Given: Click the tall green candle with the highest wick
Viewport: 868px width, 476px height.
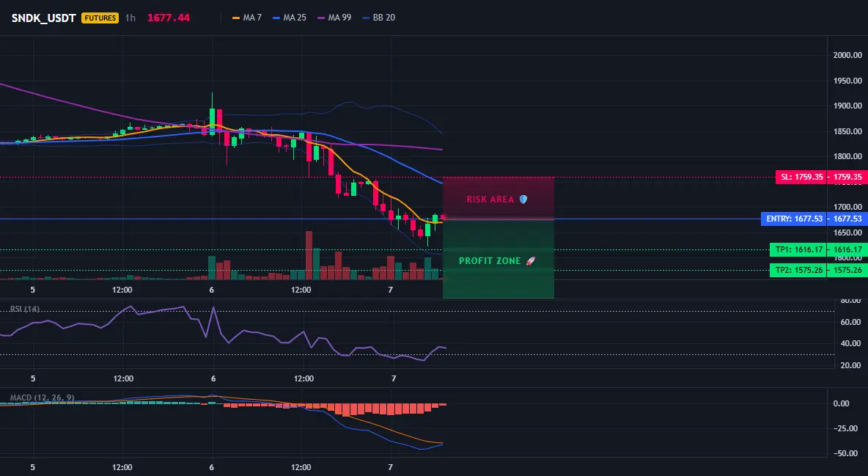Looking at the screenshot, I should coord(212,114).
